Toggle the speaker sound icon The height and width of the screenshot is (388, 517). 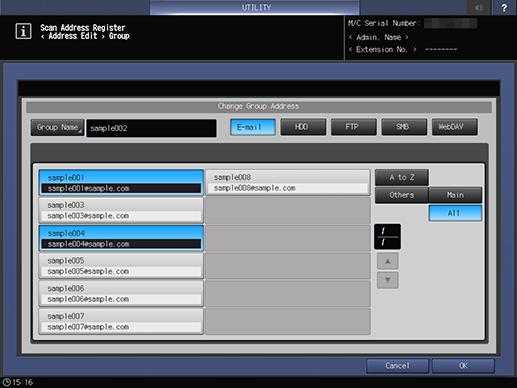(x=478, y=7)
